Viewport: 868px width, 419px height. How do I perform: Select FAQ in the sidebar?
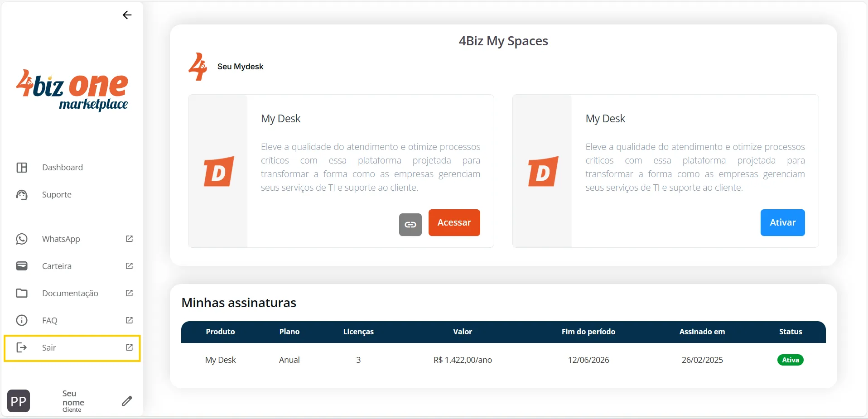coord(50,320)
